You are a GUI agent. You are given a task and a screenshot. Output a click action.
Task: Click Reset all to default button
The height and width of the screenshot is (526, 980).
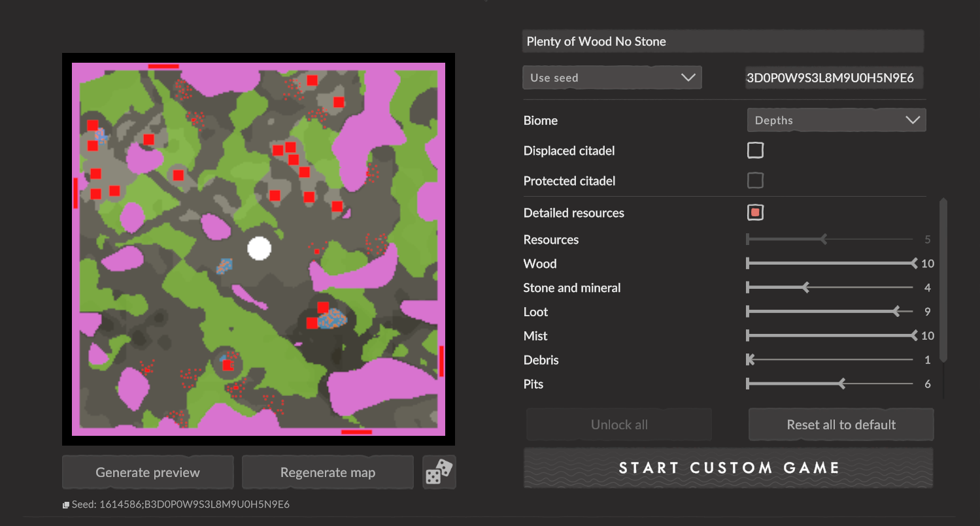[x=841, y=425]
